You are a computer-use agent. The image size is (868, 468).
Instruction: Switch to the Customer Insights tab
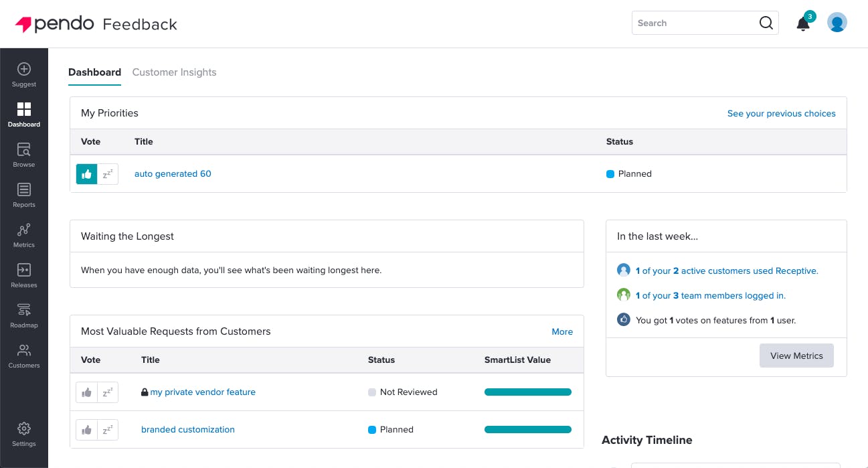click(x=174, y=72)
